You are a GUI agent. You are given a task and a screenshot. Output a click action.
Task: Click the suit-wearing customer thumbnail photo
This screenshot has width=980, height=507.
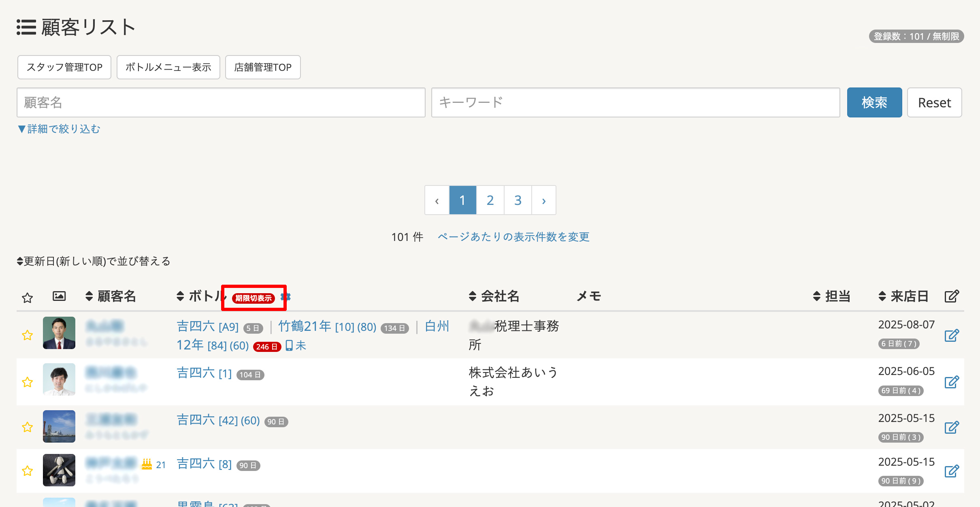59,333
